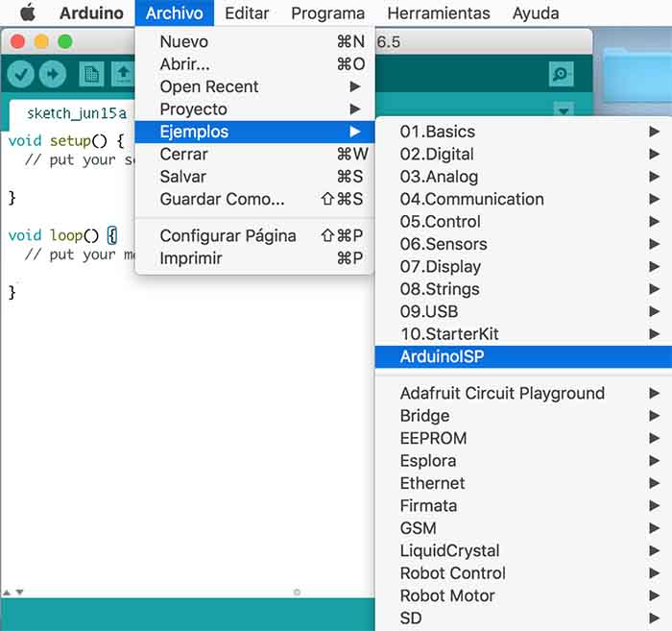This screenshot has height=631, width=672.
Task: Choose Nuevo from the Archivo menu
Action: point(254,41)
